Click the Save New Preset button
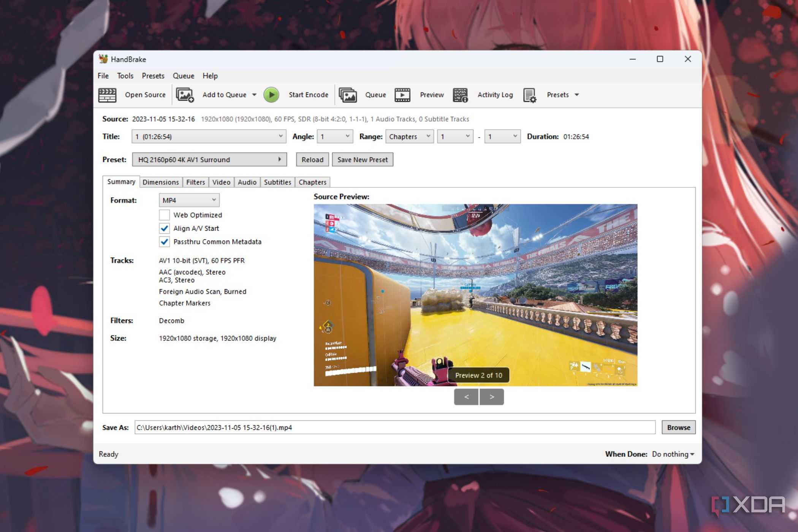Viewport: 798px width, 532px height. [363, 160]
